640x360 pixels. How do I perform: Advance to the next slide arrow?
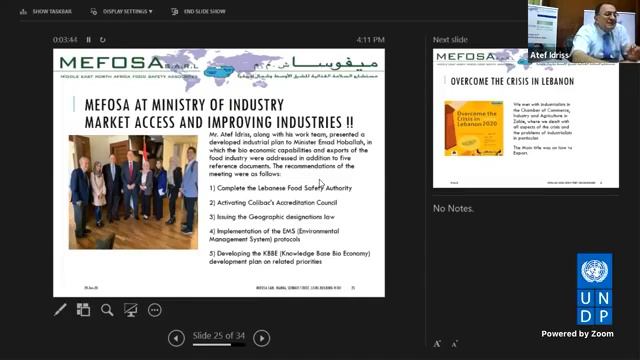[x=262, y=338]
